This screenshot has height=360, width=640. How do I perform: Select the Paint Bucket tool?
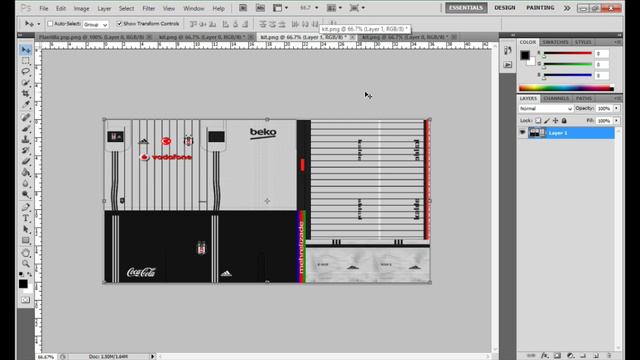click(x=26, y=173)
